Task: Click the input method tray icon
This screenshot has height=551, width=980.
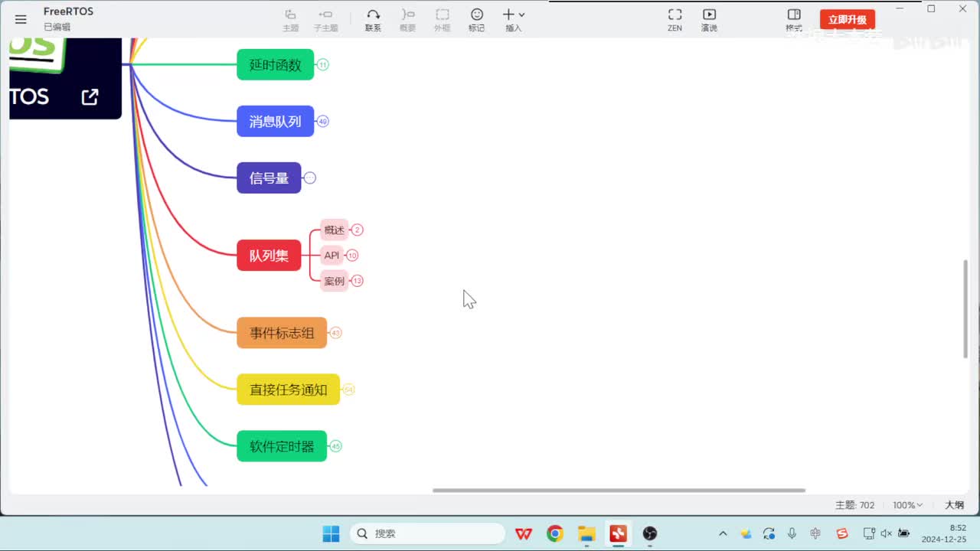Action: point(815,533)
